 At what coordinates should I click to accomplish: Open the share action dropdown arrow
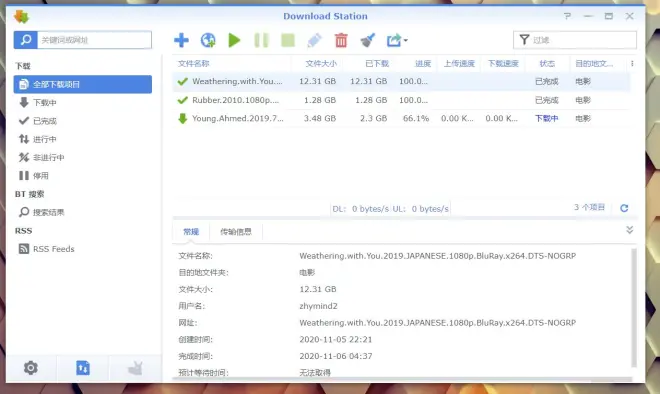(405, 40)
